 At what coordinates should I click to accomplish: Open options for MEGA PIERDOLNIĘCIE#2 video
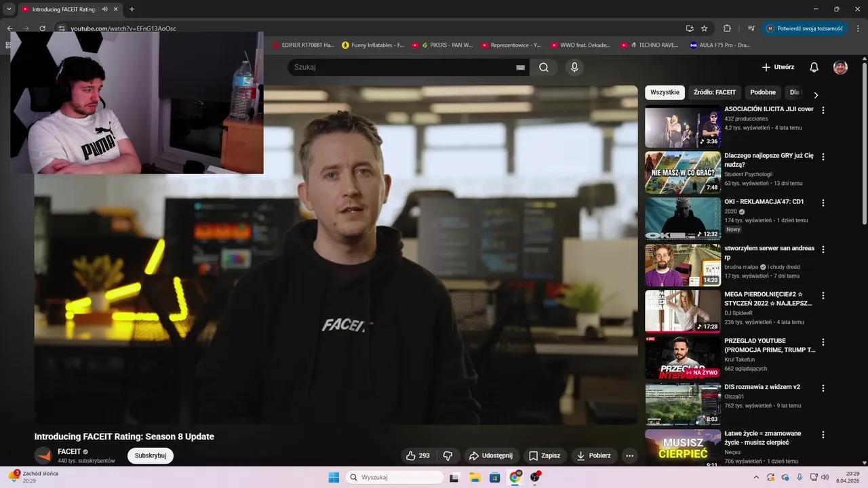click(x=823, y=296)
